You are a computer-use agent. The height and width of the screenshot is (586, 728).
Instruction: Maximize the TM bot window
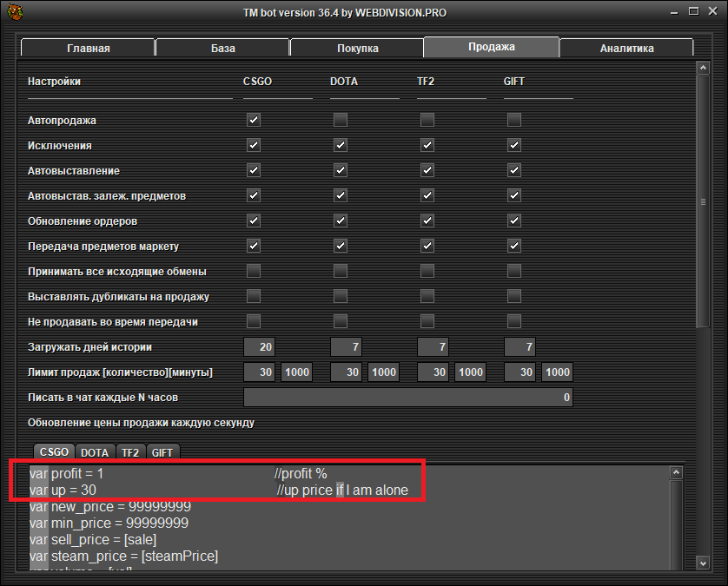691,13
